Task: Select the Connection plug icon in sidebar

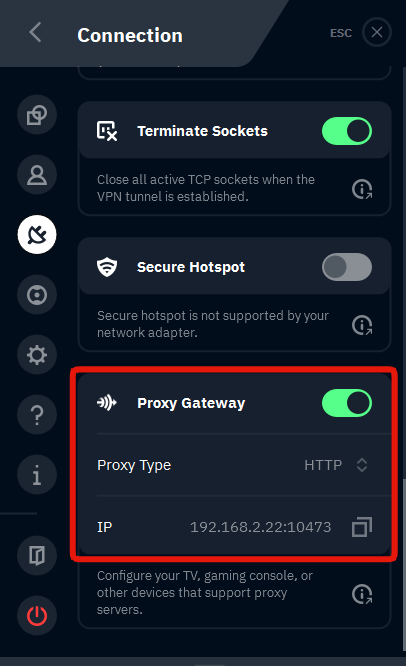Action: click(x=37, y=234)
